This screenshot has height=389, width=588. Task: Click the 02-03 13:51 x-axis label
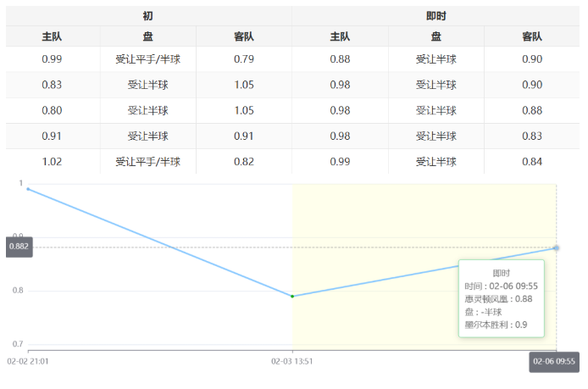point(292,362)
